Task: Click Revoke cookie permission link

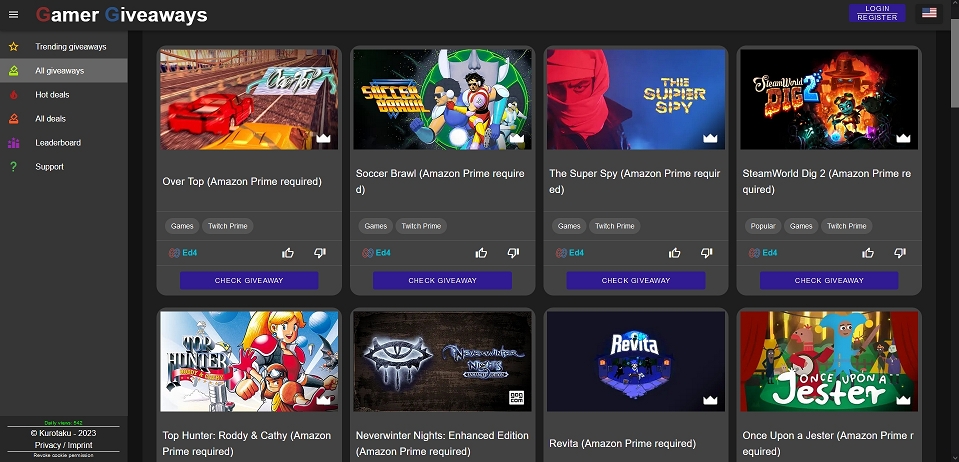Action: pyautogui.click(x=64, y=455)
